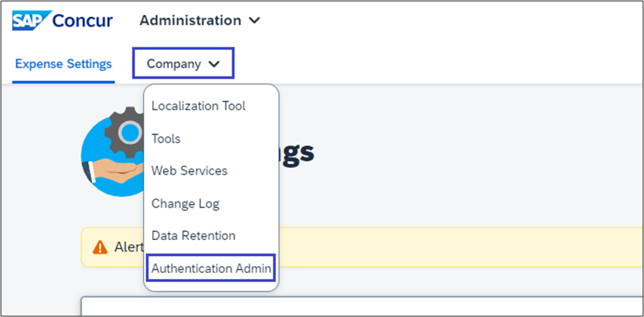The width and height of the screenshot is (644, 317).
Task: Click the SAP logo badge
Action: 28,20
